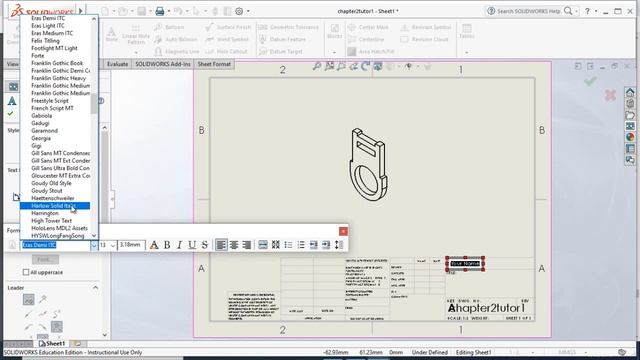Center-align the note text
Viewport: 640px width, 360px height.
click(234, 245)
